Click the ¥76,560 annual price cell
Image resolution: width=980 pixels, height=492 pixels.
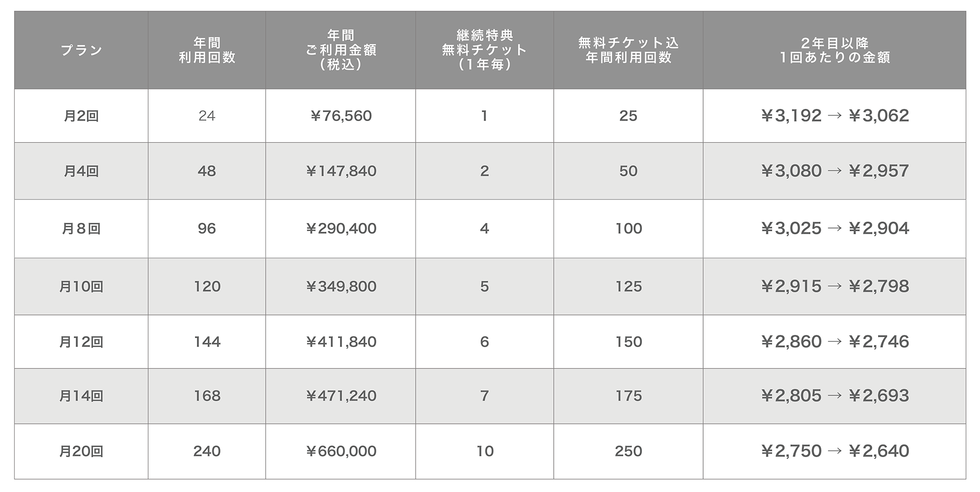pyautogui.click(x=341, y=116)
